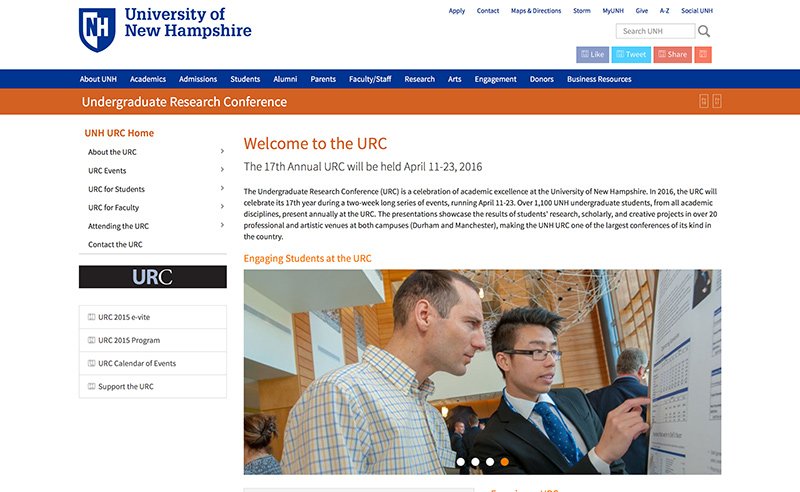The height and width of the screenshot is (492, 800).
Task: Open the Arts menu
Action: point(455,79)
